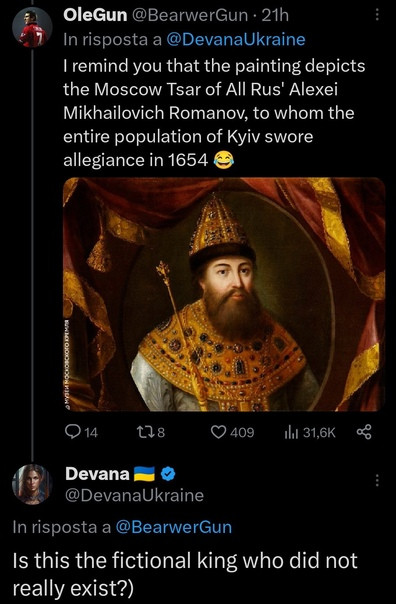Retweet the OleGun post

(148, 433)
